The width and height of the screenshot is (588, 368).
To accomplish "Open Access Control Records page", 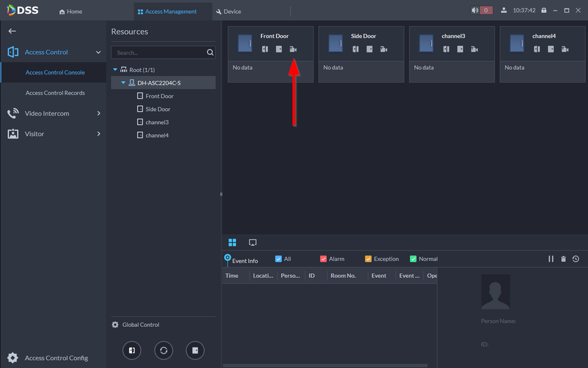I will click(55, 93).
